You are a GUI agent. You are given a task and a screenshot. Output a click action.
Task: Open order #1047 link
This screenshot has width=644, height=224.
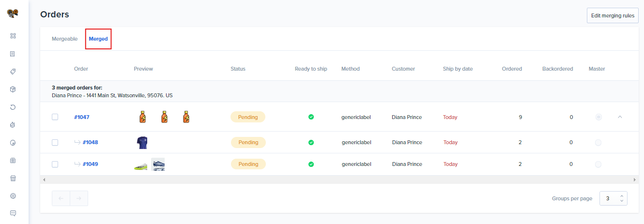coord(82,117)
